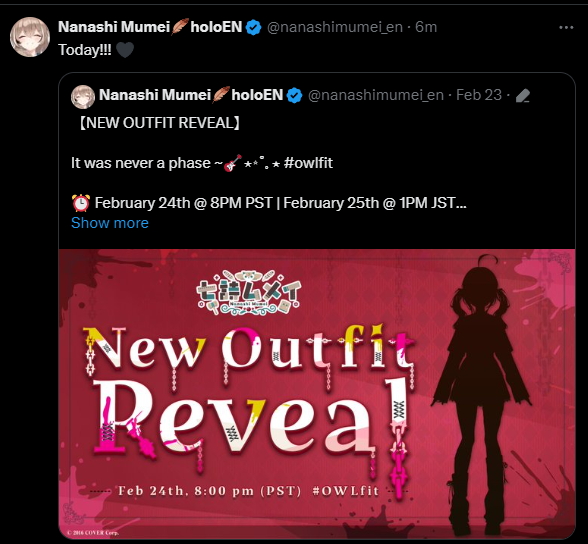Click the verified badge on main tweet
Image resolution: width=588 pixels, height=544 pixels.
(x=254, y=27)
